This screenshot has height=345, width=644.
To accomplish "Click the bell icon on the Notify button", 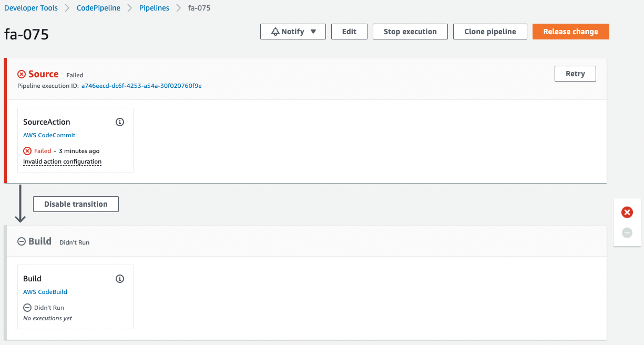I will (275, 32).
